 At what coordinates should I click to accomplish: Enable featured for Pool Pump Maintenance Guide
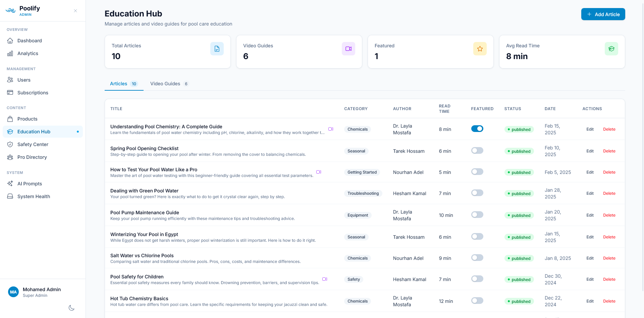[x=477, y=215]
